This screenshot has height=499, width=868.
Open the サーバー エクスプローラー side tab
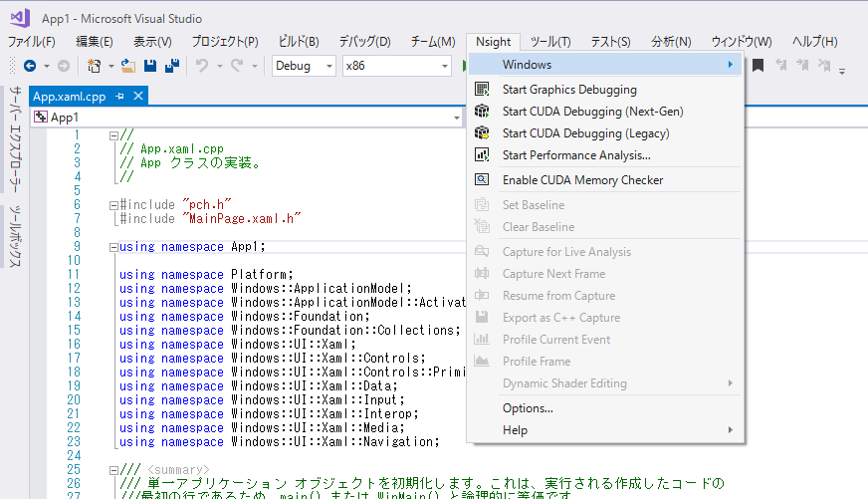pyautogui.click(x=15, y=139)
